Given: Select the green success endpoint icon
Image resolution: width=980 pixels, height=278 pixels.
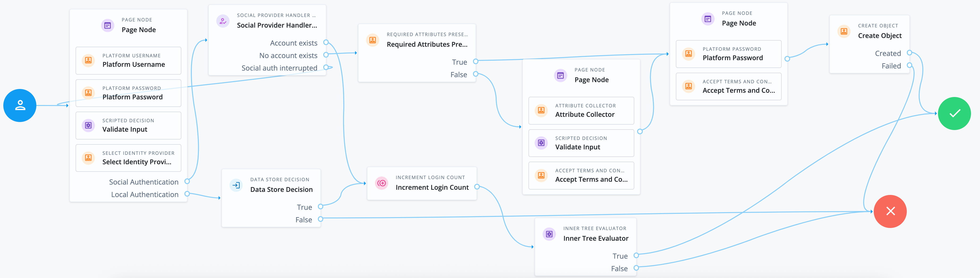Looking at the screenshot, I should tap(954, 113).
